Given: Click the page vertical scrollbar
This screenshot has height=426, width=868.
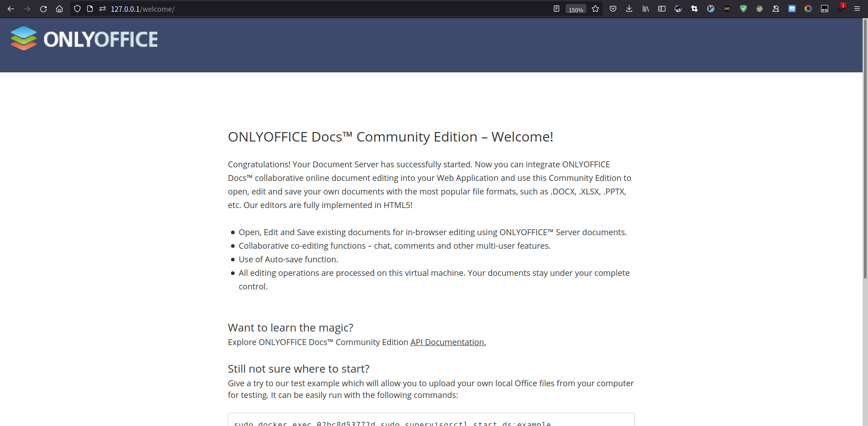Looking at the screenshot, I should (x=865, y=148).
